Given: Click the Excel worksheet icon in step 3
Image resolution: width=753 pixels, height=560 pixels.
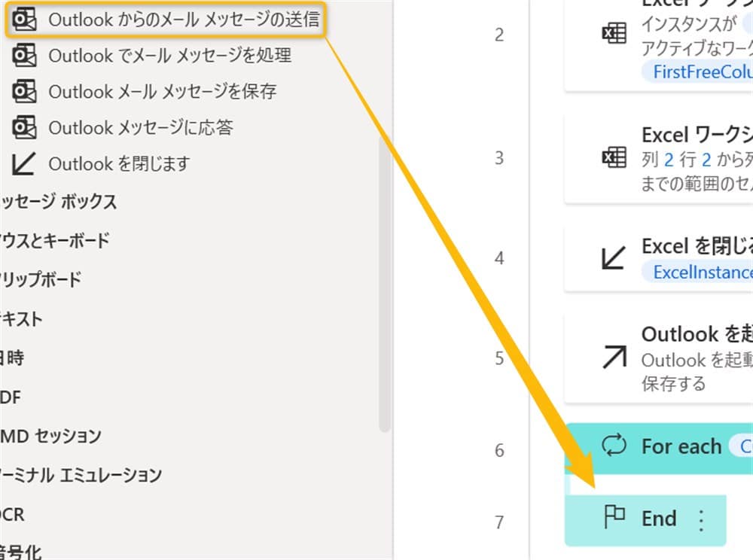Looking at the screenshot, I should click(x=615, y=158).
